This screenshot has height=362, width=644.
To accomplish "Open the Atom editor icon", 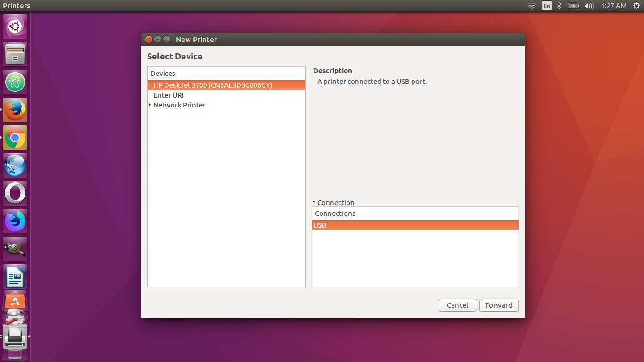I will [x=15, y=82].
